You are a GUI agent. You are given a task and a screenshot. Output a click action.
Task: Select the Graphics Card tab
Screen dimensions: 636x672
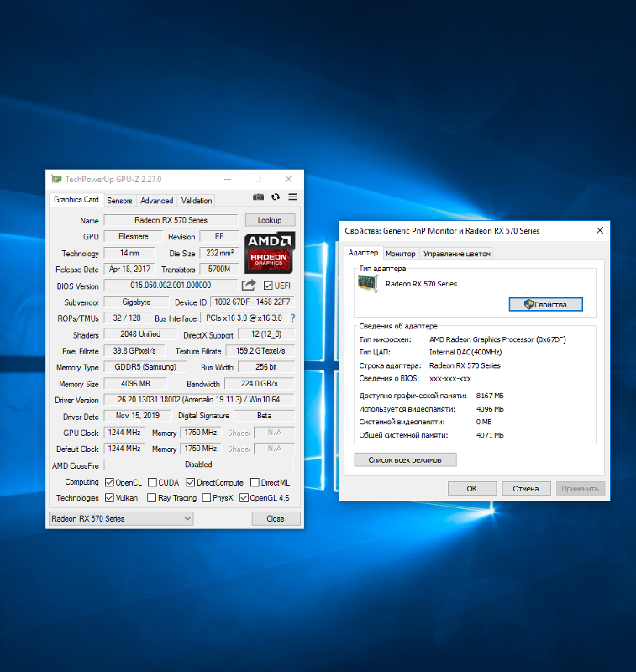76,200
